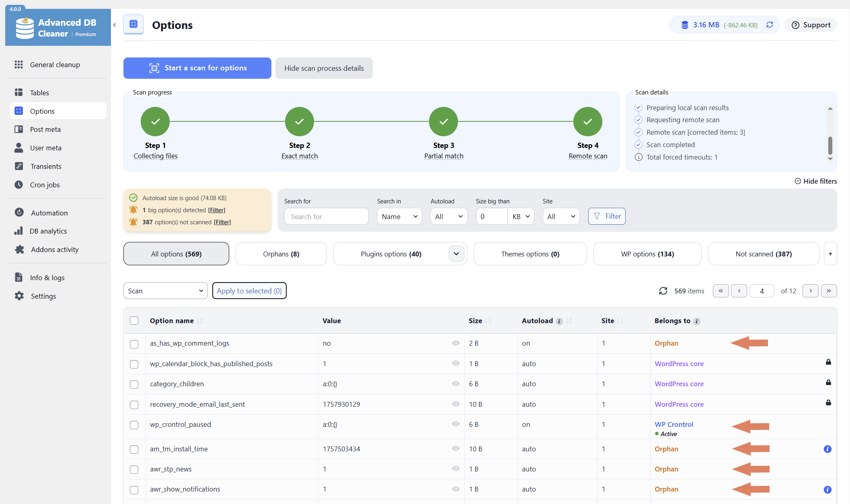Image resolution: width=850 pixels, height=504 pixels.
Task: Open the Search in Name dropdown
Action: point(399,217)
